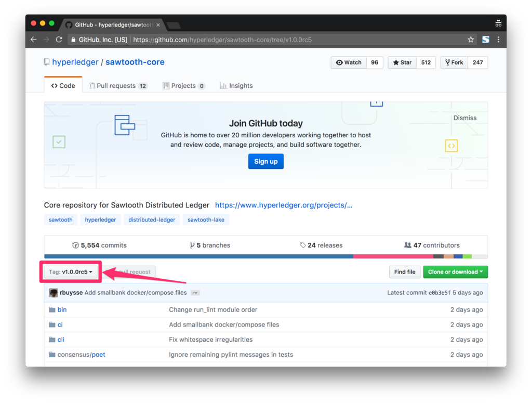Click rbuysse's avatar thumbnail

(54, 293)
